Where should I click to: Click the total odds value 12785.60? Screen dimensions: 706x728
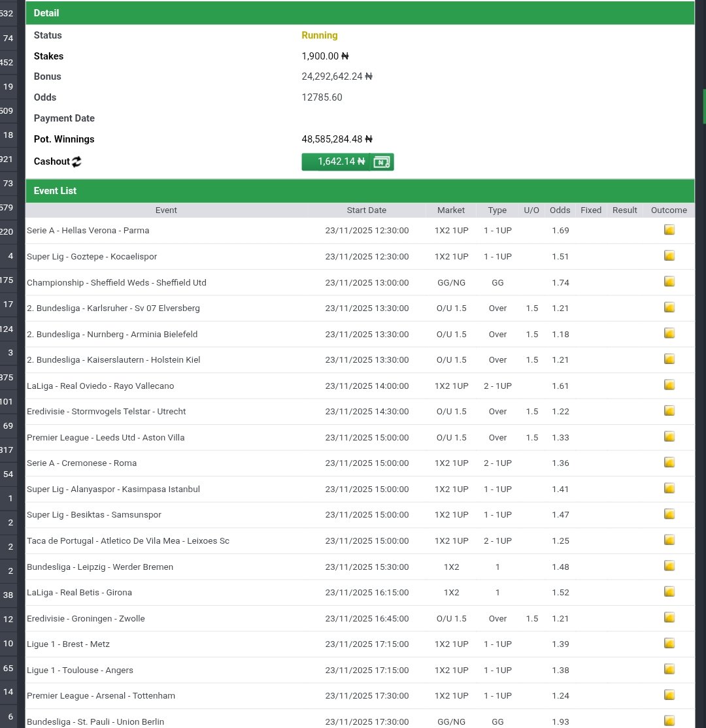[322, 97]
